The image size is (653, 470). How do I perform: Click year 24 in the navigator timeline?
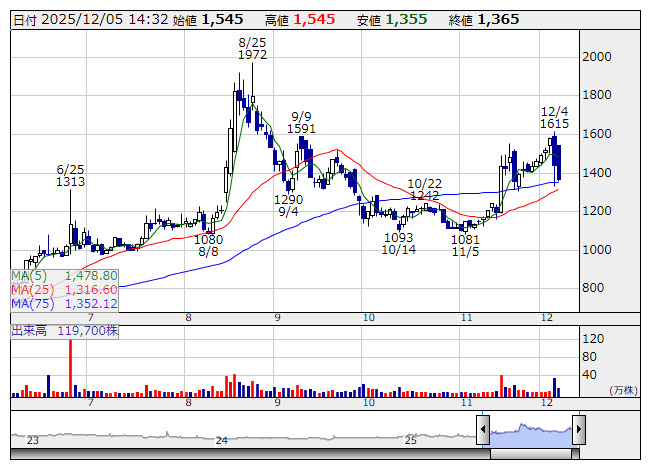(222, 439)
